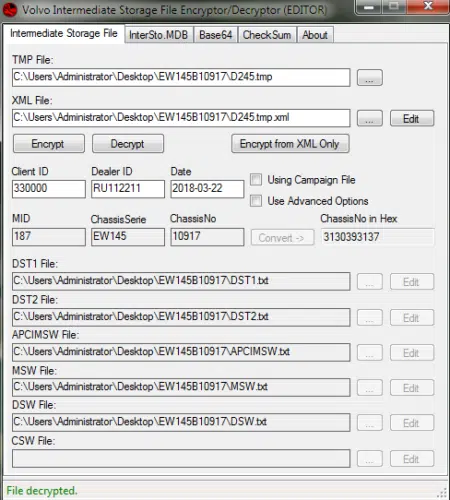Click Edit for APCIMSW File
The width and height of the screenshot is (450, 500).
point(412,353)
